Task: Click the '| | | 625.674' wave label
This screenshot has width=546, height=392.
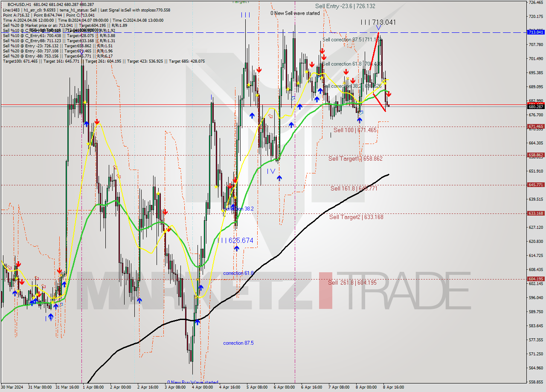Action: tap(236, 240)
